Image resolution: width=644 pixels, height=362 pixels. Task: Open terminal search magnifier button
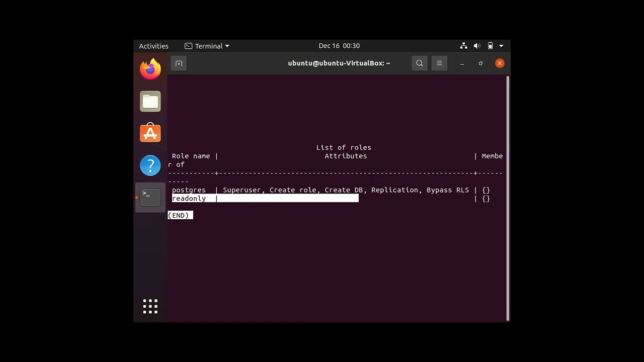(420, 63)
